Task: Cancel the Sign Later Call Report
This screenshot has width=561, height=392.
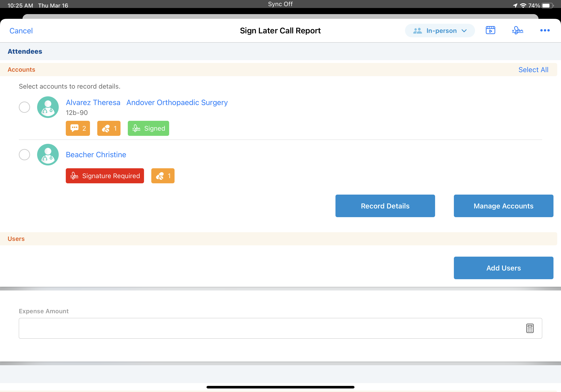Action: 21,31
